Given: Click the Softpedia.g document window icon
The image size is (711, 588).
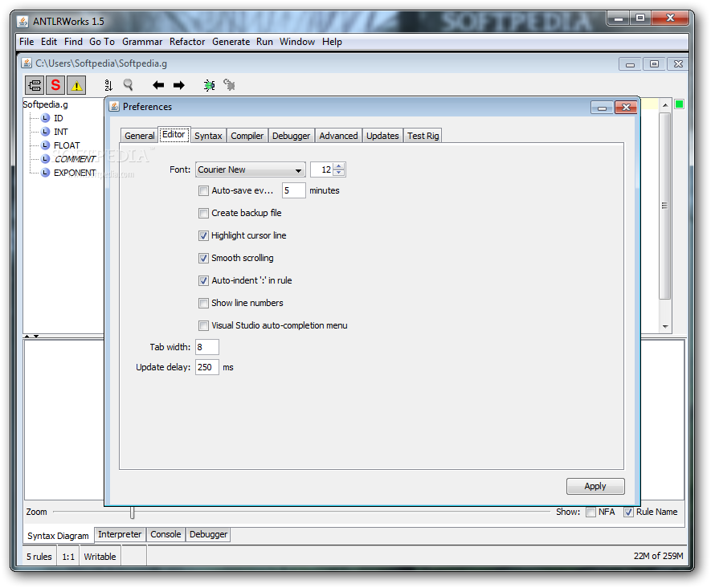Looking at the screenshot, I should pyautogui.click(x=27, y=63).
